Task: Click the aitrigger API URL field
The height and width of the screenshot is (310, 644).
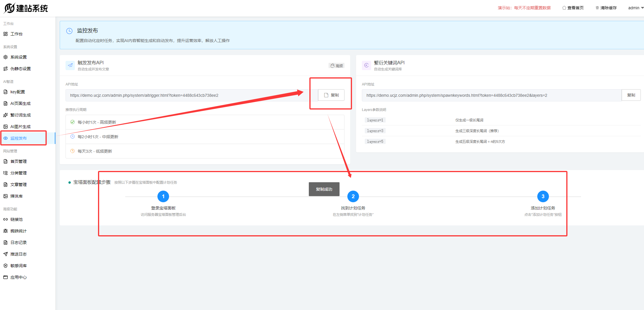Action: (x=188, y=95)
